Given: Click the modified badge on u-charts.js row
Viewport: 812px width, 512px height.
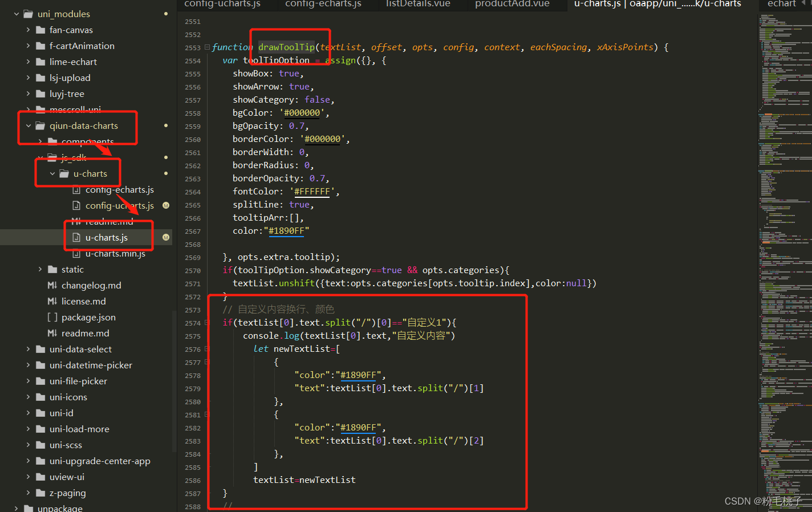Looking at the screenshot, I should pyautogui.click(x=166, y=237).
